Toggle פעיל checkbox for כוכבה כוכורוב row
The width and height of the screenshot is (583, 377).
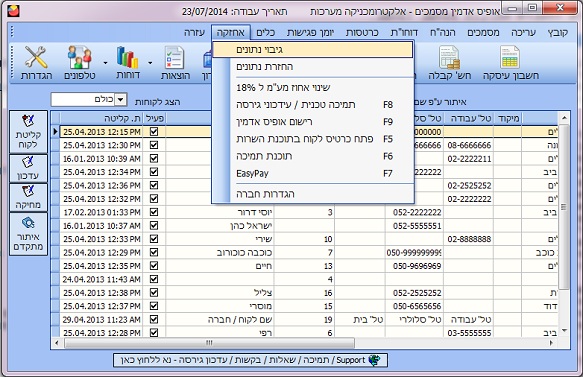(x=154, y=252)
